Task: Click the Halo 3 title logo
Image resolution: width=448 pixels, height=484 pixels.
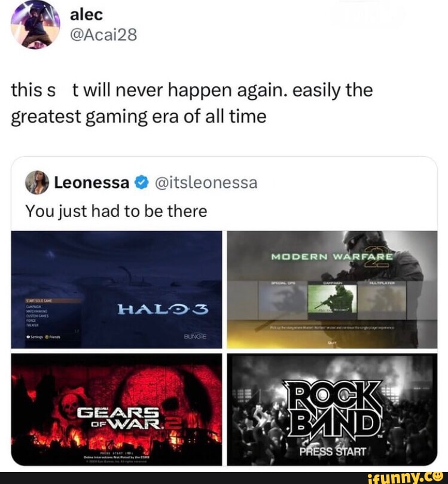Action: tap(163, 309)
